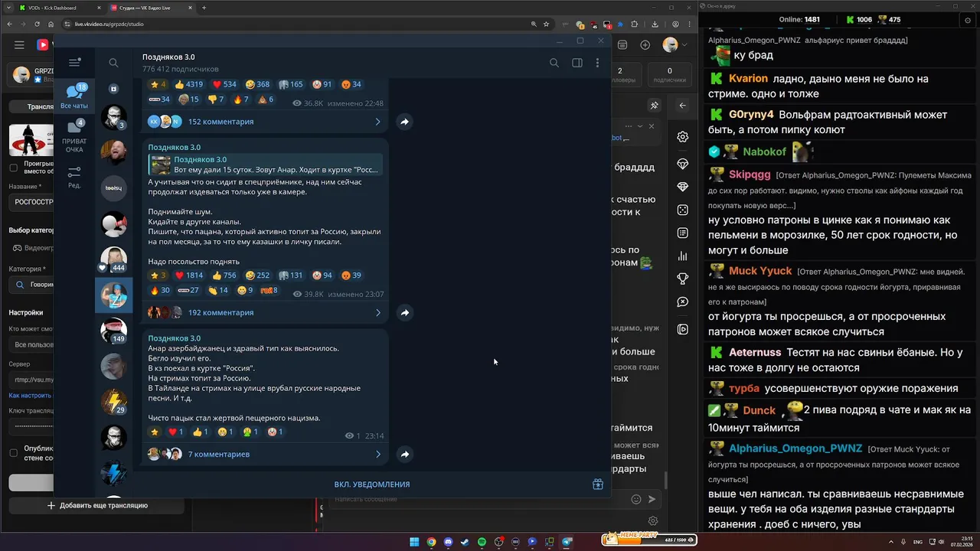980x551 pixels.
Task: Open the VK profile avatar dropdown
Action: [x=674, y=45]
